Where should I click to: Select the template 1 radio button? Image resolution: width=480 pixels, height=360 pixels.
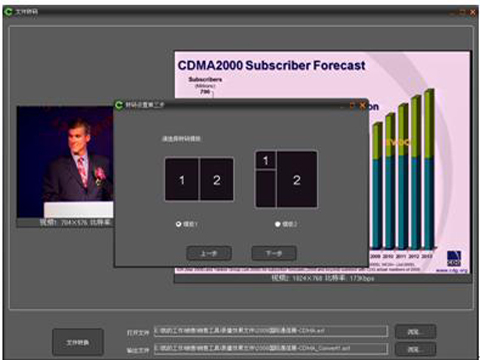coord(179,224)
